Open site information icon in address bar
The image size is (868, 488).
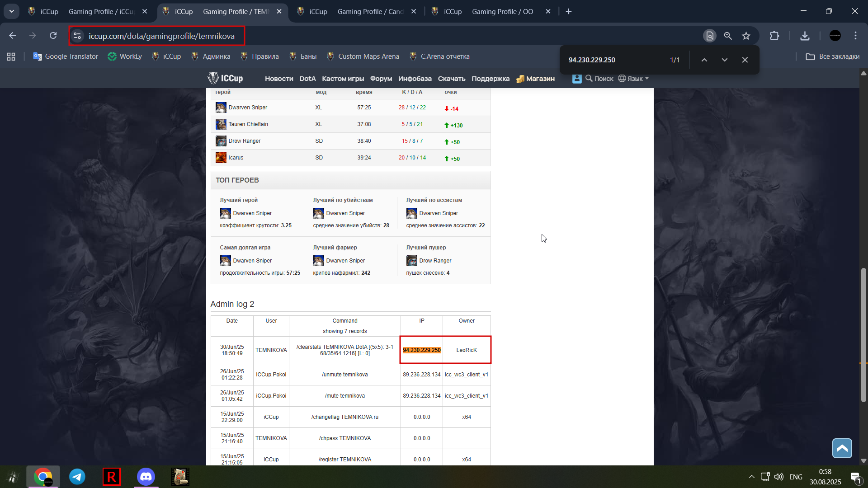point(77,36)
